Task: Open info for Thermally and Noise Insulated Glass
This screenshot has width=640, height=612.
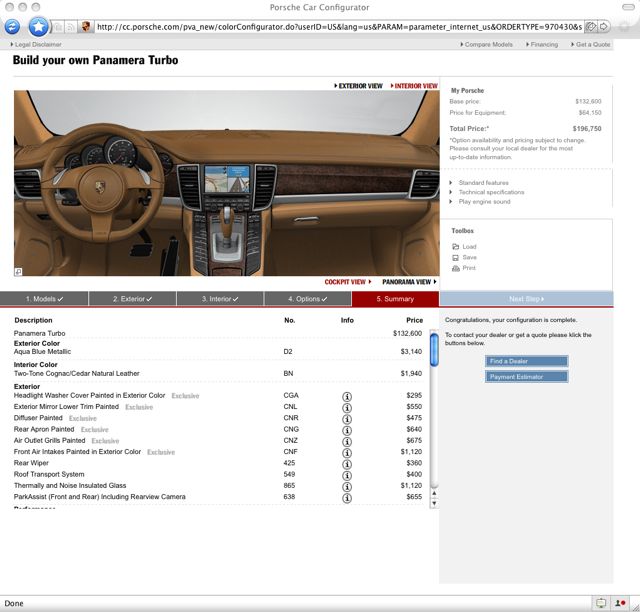Action: pyautogui.click(x=347, y=487)
